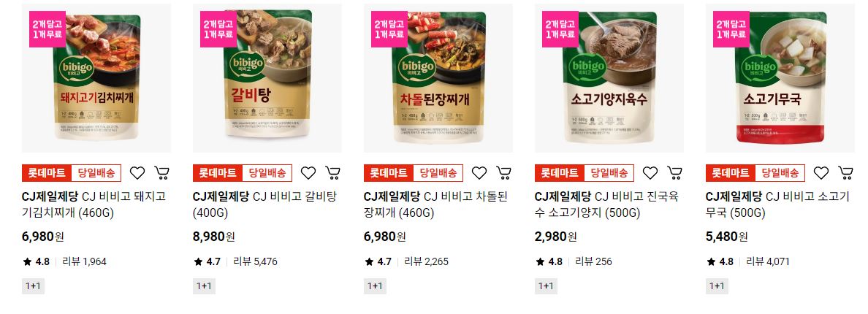Favorite the 갈비탕 product with heart icon
This screenshot has height=314, width=868.
pos(308,173)
